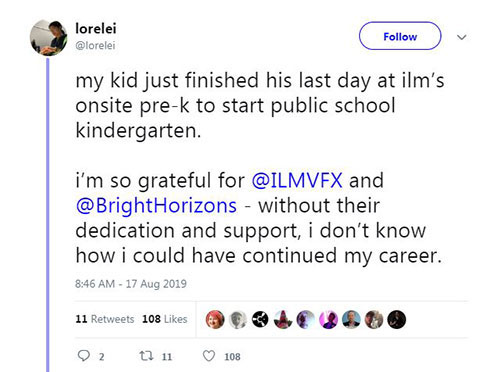The image size is (492, 372).
Task: Open lorelei's profile avatar photo
Action: coord(49,37)
